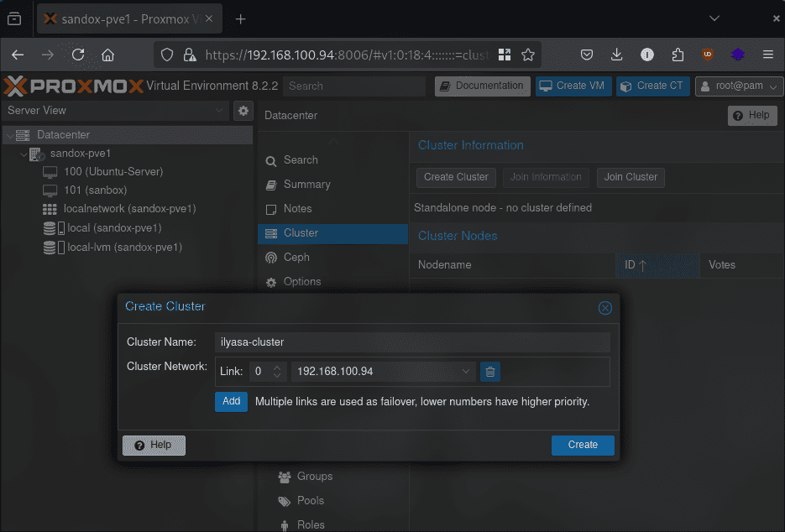Open the Firefox downloads icon
The image size is (785, 532).
617,55
